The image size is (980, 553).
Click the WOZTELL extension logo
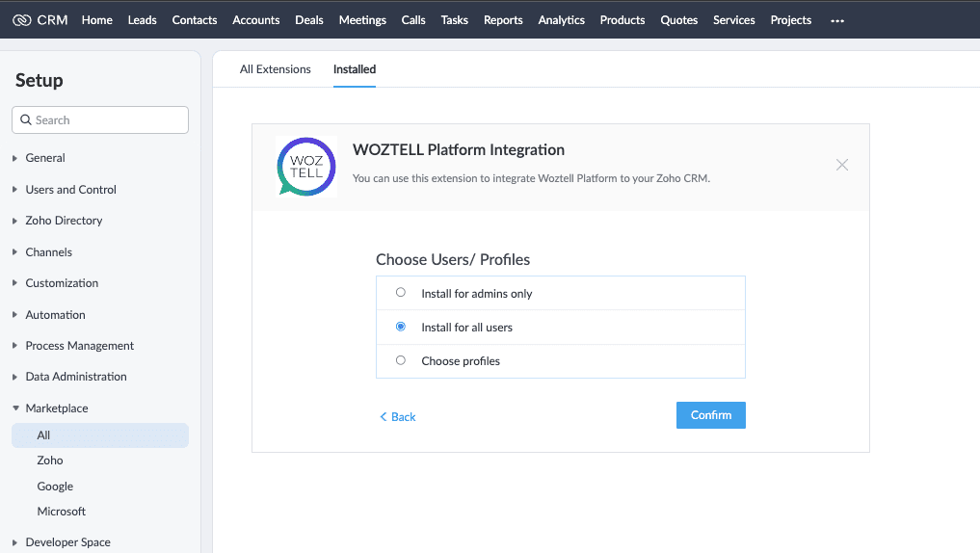306,167
